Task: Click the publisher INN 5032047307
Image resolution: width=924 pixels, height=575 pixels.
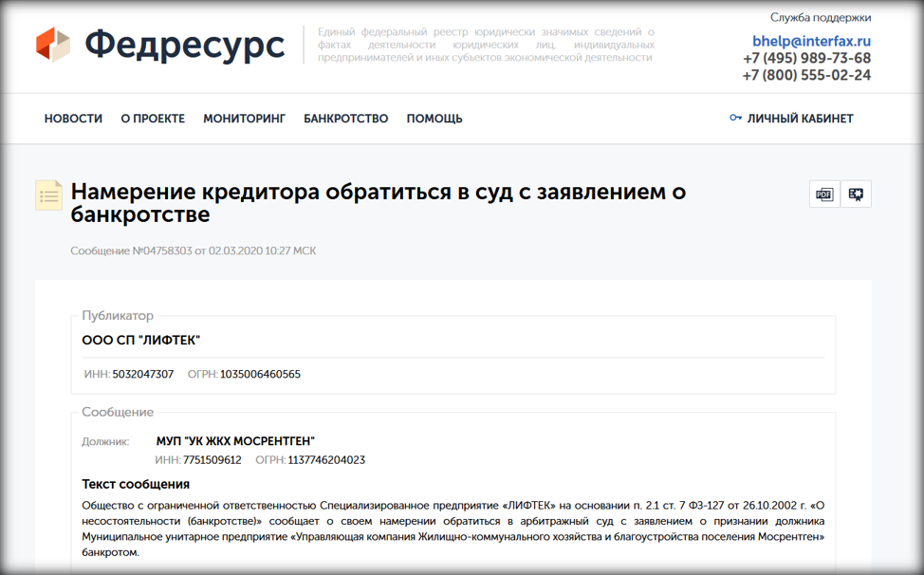Action: 142,374
